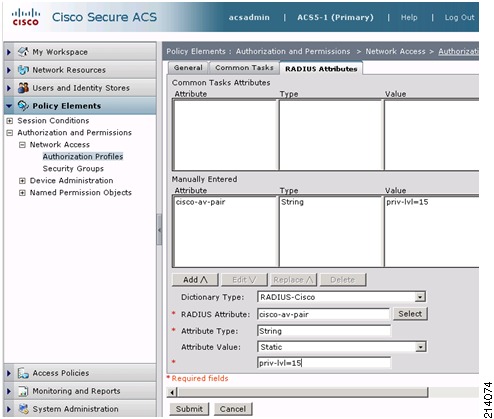Expand the System Administration section arrow
The image size is (494, 419).
9,409
